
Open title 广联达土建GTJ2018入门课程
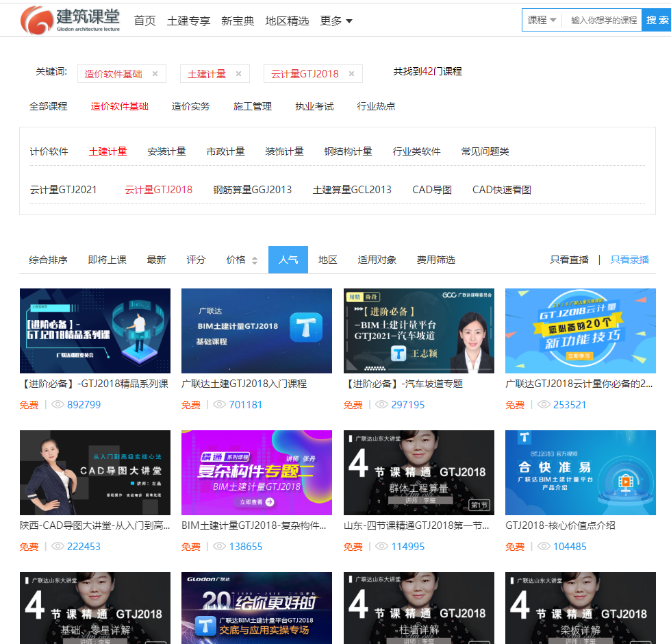(244, 384)
